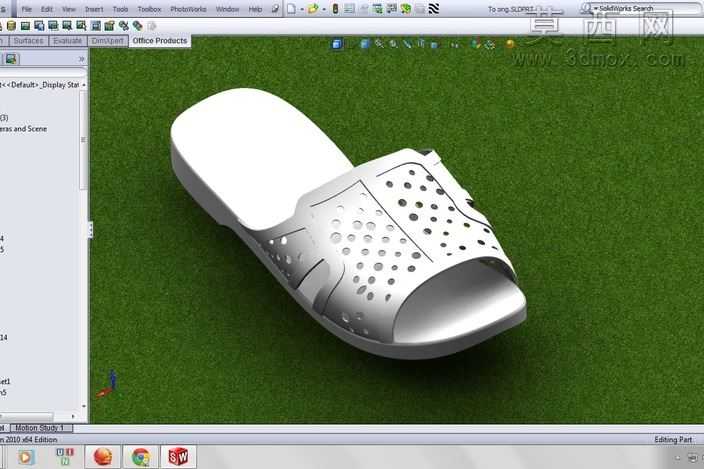
Task: Open the Tools menu
Action: pyautogui.click(x=120, y=9)
